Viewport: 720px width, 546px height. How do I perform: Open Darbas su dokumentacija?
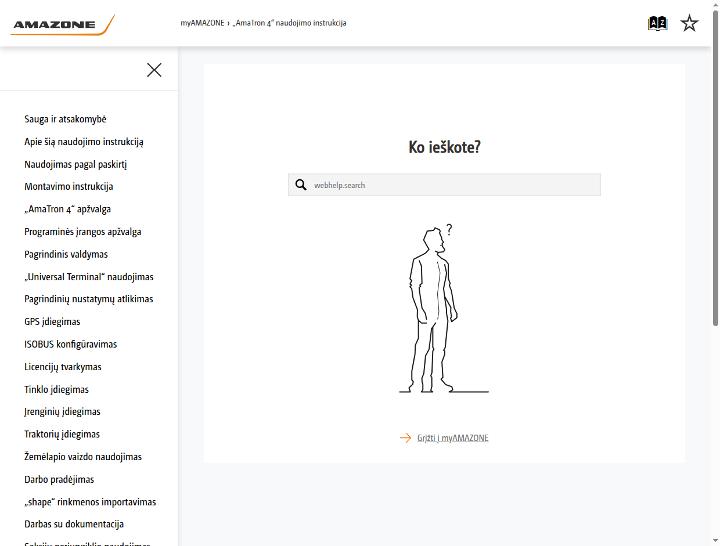tap(74, 524)
